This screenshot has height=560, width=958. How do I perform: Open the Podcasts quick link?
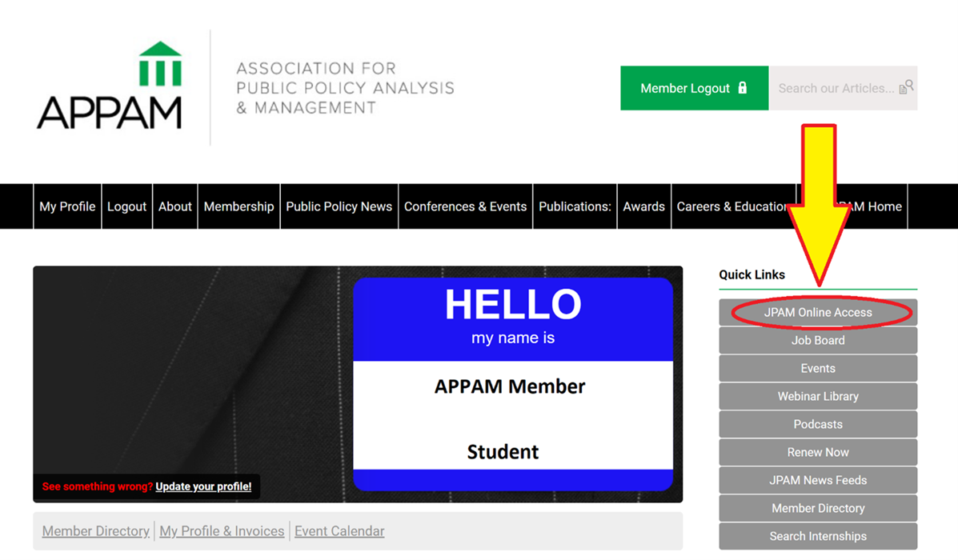pyautogui.click(x=818, y=425)
